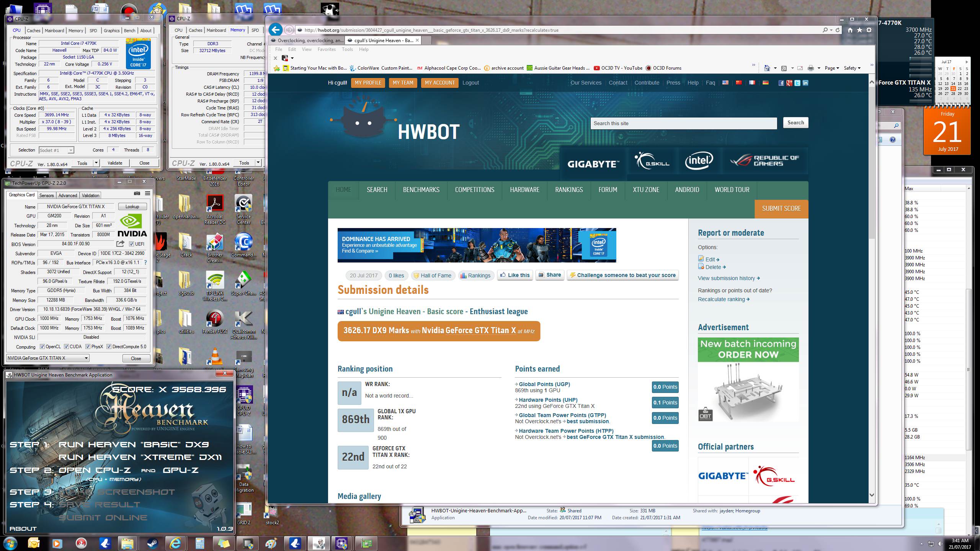
Task: Click the Twitter icon on HWBOT header
Action: click(797, 83)
